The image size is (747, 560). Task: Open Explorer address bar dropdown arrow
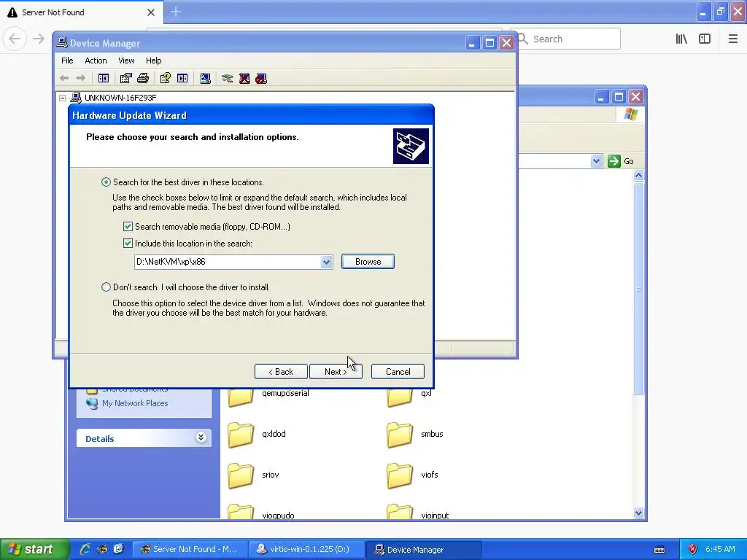(597, 161)
